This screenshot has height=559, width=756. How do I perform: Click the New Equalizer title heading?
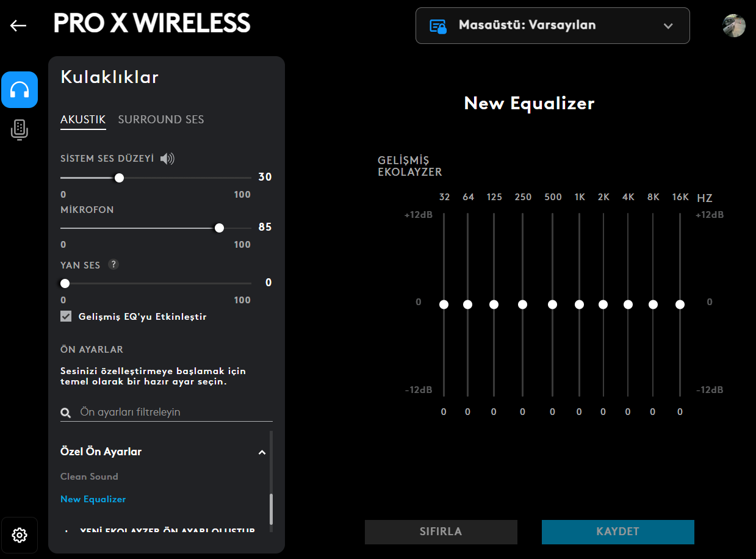pos(529,103)
